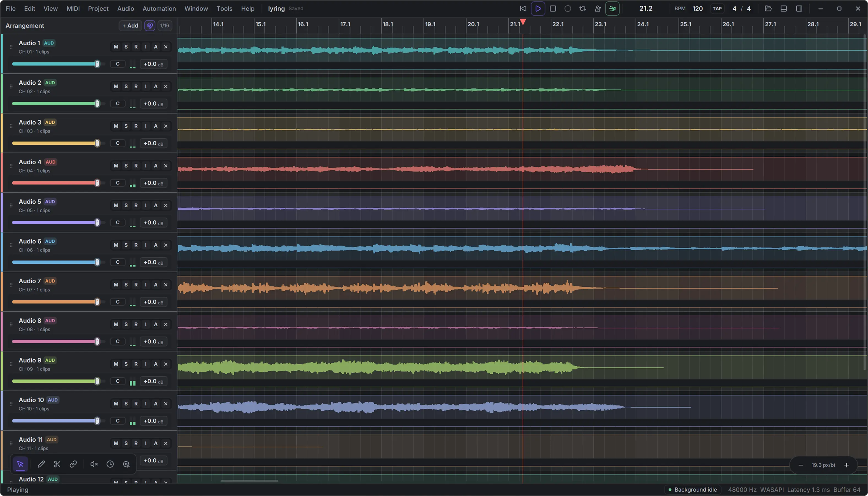Open the Edit menu
The width and height of the screenshot is (868, 496).
point(30,9)
